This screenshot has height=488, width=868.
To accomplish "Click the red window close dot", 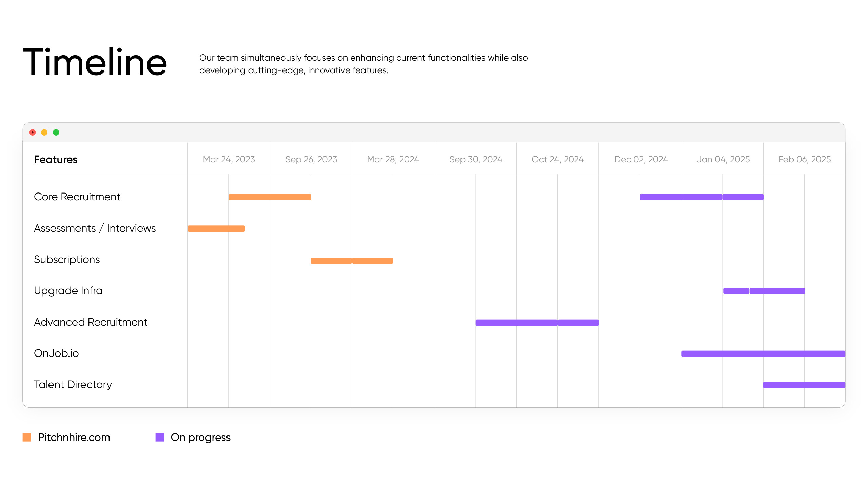I will point(33,133).
